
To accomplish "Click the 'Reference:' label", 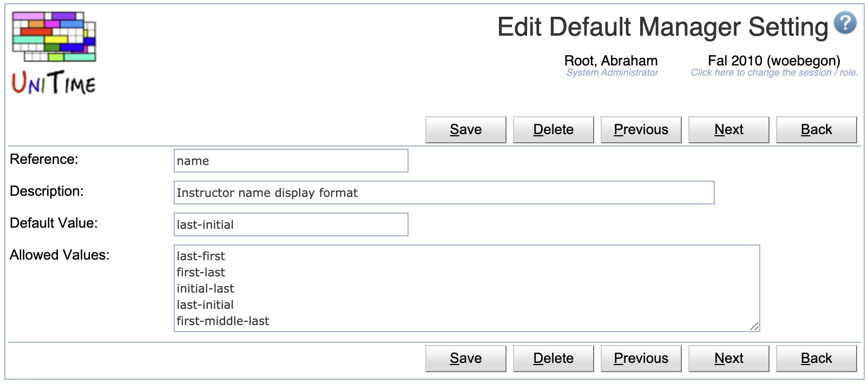I will [44, 159].
